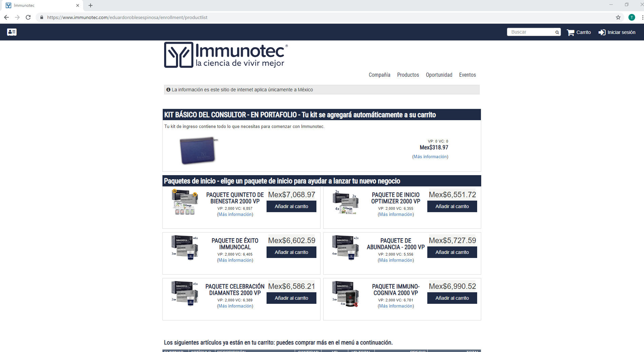The width and height of the screenshot is (644, 352).
Task: Go back with browser back arrow
Action: click(x=6, y=17)
